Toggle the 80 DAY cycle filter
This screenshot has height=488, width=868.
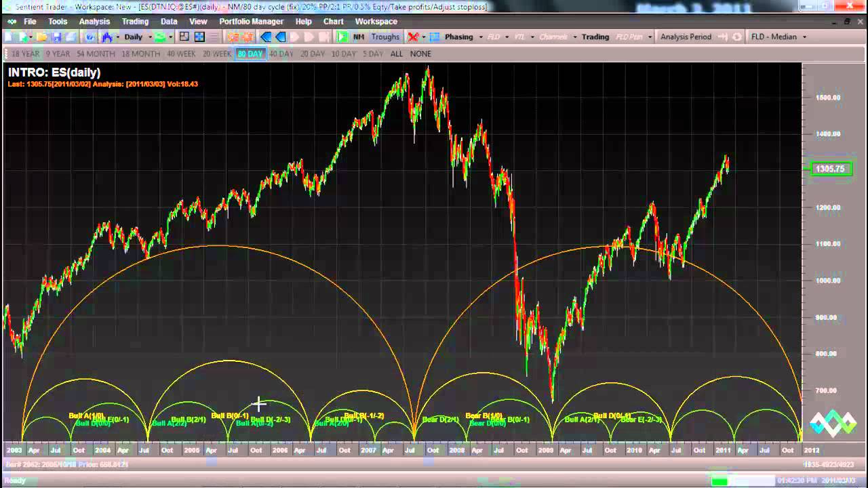coord(250,54)
